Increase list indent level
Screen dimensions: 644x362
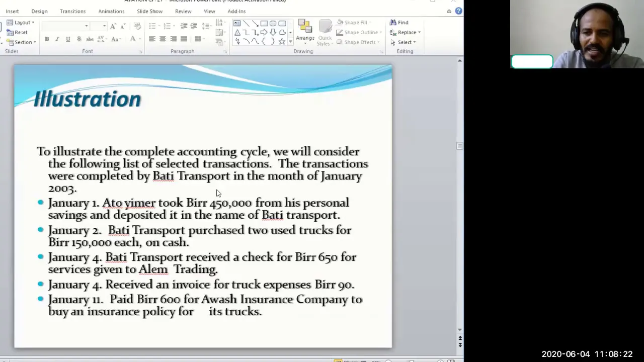194,26
